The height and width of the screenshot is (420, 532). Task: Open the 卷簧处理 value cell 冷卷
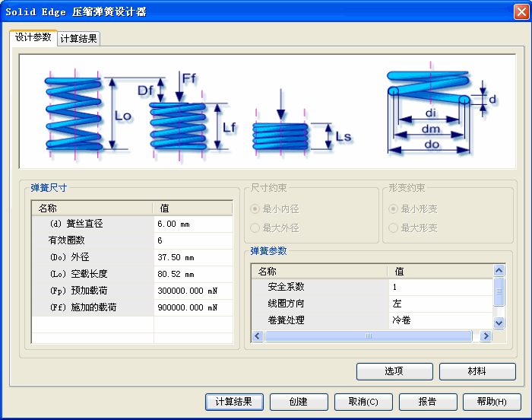coord(439,320)
